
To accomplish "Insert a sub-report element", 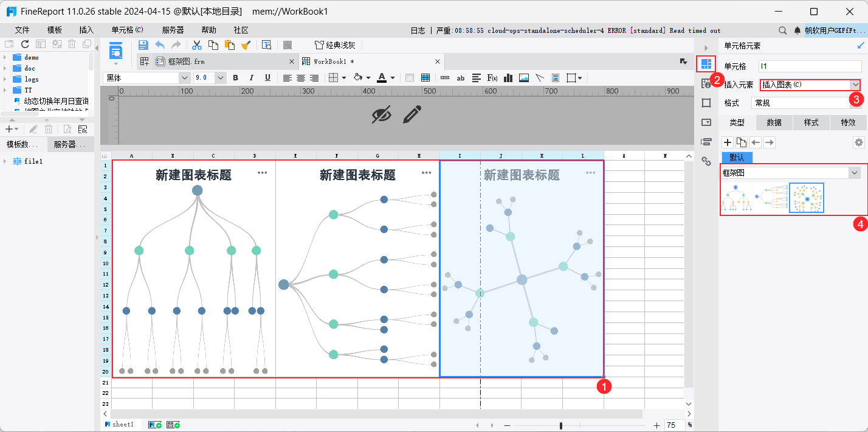I will 556,78.
